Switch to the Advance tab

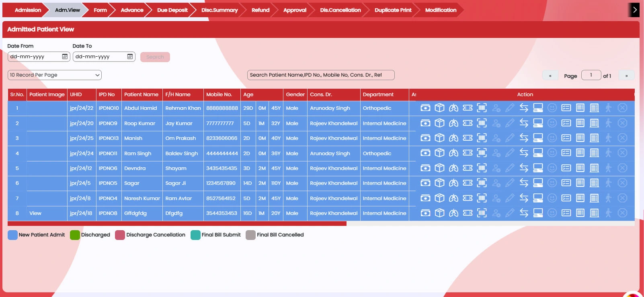click(x=132, y=10)
